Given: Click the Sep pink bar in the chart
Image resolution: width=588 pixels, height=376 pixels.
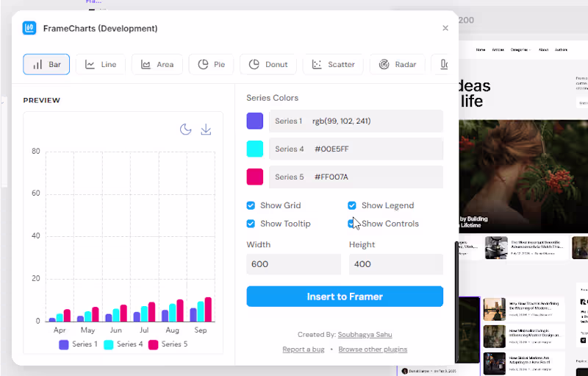Looking at the screenshot, I should click(x=208, y=310).
